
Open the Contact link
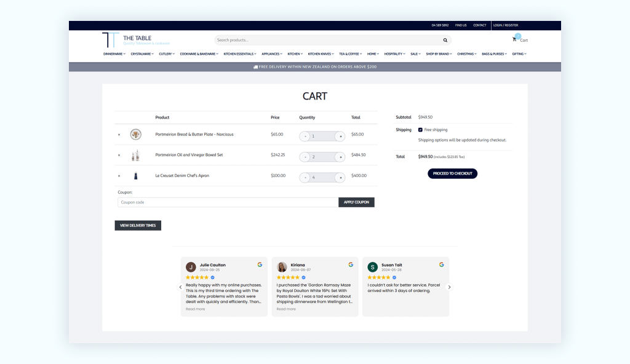(x=479, y=25)
